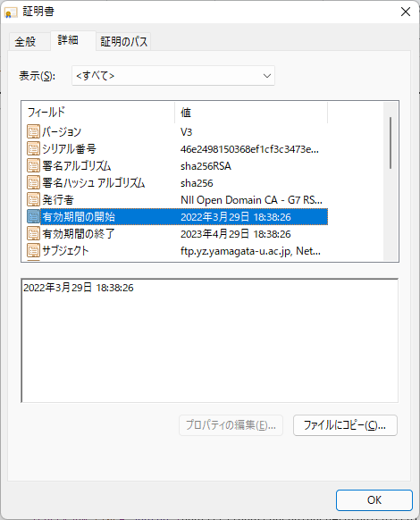Viewport: 420px width, 520px height.
Task: Click the certificate icon in title bar
Action: tap(11, 13)
